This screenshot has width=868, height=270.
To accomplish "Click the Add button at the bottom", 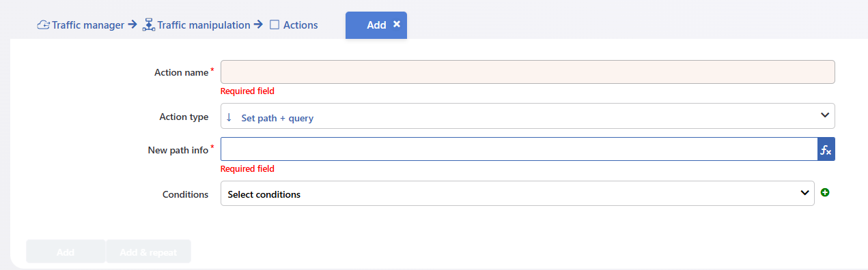I will 66,252.
